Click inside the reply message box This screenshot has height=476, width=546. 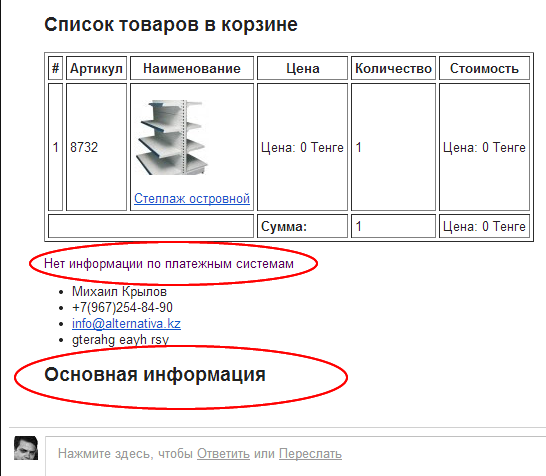pyautogui.click(x=296, y=456)
